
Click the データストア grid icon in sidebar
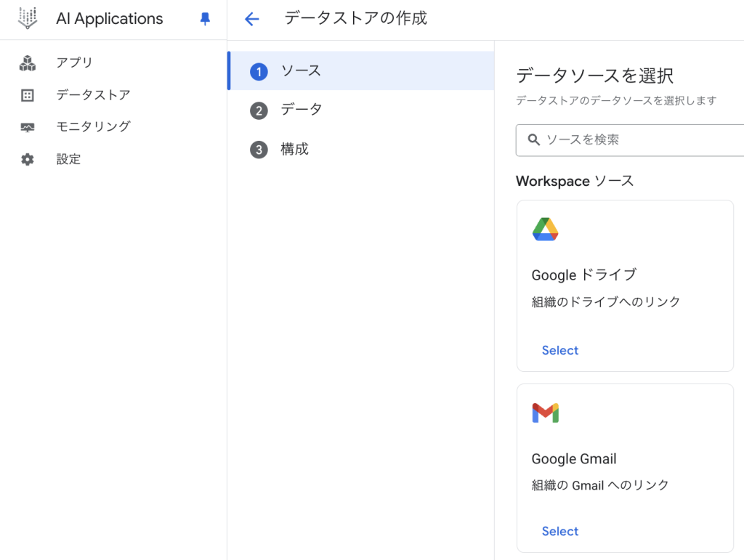[28, 95]
